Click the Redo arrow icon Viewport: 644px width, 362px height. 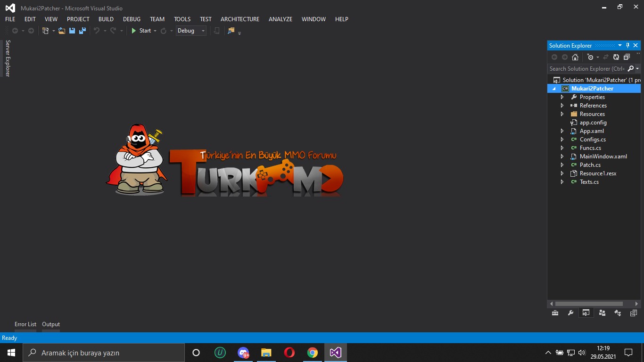[x=113, y=31]
